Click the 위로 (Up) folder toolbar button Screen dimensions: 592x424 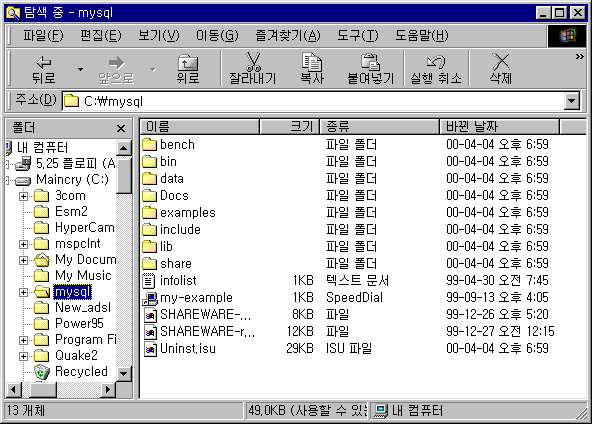click(x=188, y=69)
